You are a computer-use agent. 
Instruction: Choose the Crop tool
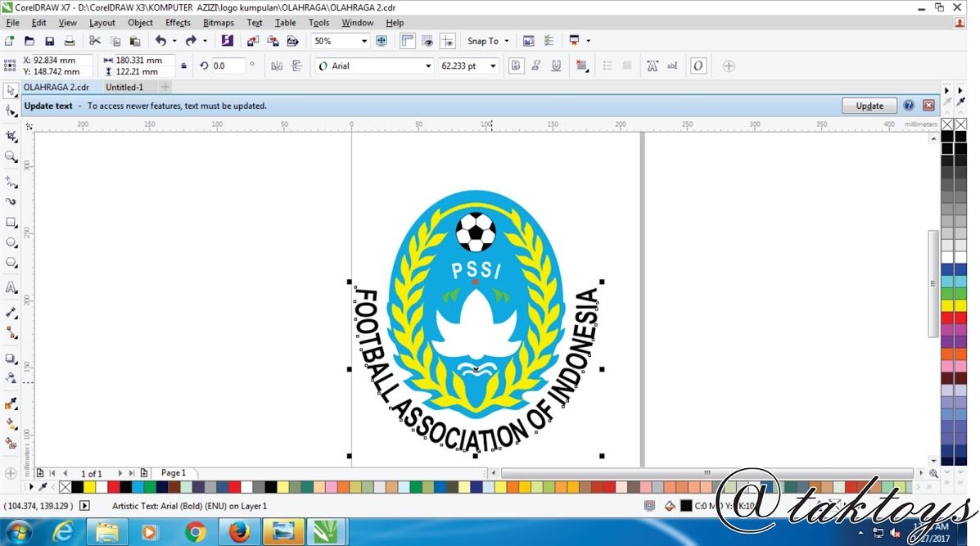[x=11, y=136]
